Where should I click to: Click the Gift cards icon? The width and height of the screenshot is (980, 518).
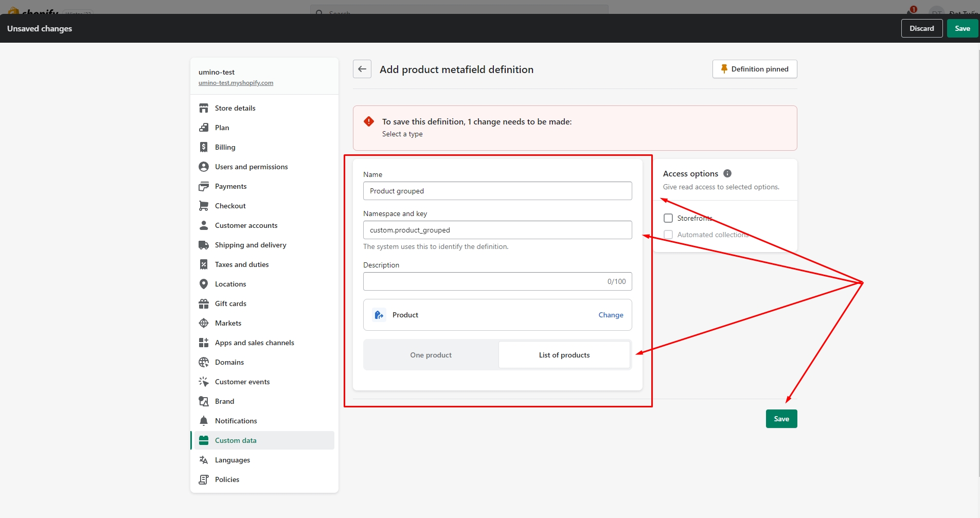(204, 303)
